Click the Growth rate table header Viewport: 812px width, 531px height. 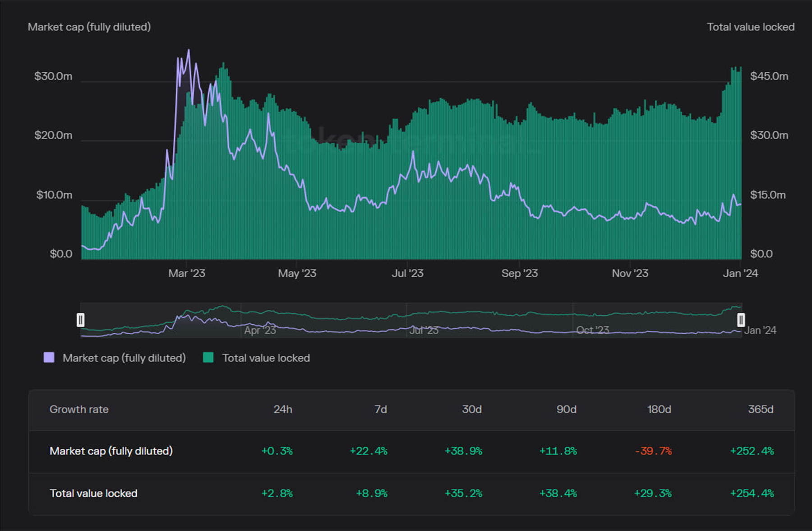[x=79, y=410]
